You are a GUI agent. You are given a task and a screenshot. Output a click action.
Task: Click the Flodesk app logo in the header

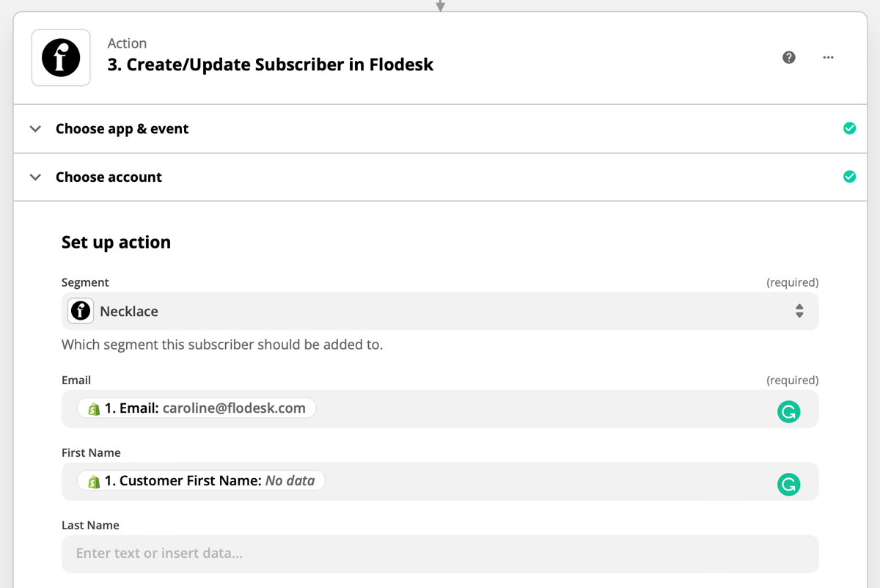tap(61, 58)
